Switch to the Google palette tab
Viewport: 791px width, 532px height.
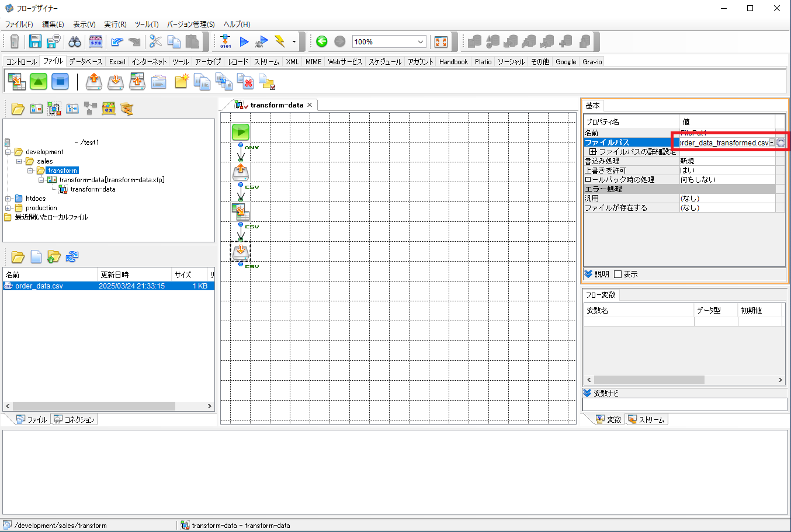pyautogui.click(x=566, y=61)
